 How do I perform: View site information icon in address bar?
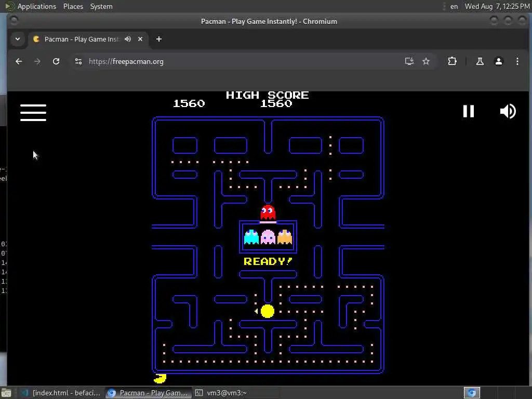coord(78,61)
